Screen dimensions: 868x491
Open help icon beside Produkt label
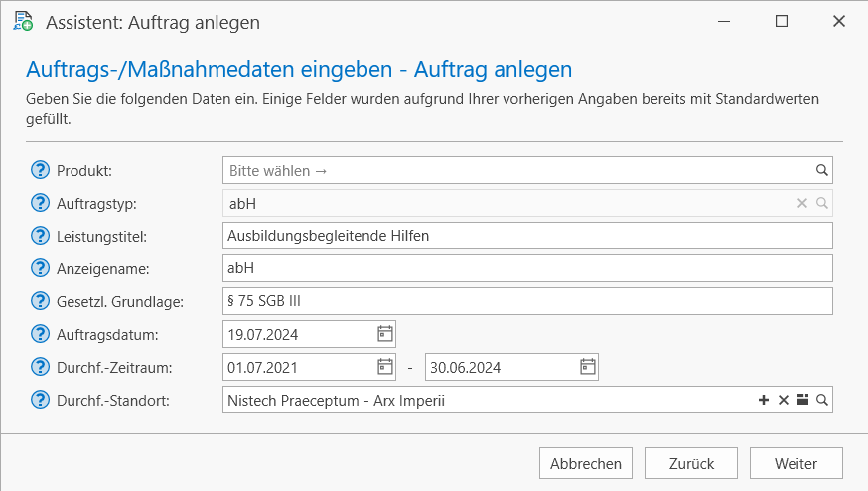[40, 170]
